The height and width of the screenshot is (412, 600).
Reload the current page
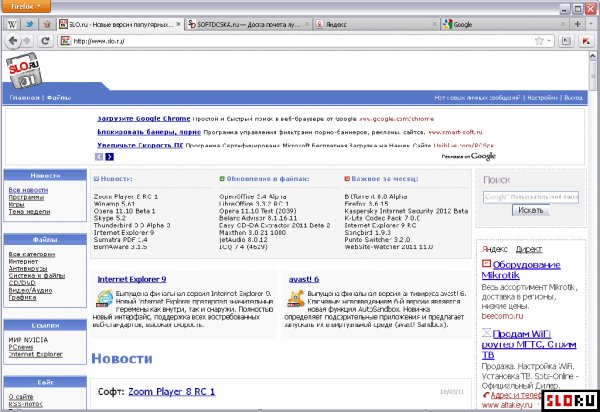coord(45,41)
